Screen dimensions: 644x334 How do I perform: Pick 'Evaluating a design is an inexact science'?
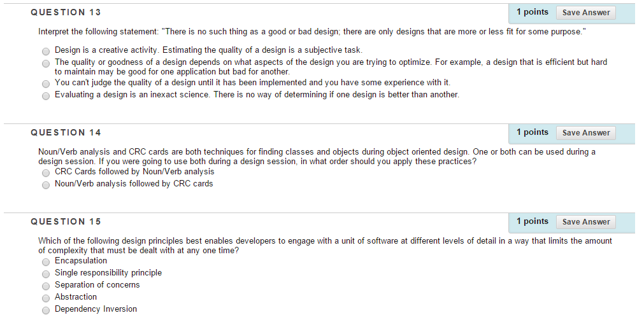click(x=46, y=96)
